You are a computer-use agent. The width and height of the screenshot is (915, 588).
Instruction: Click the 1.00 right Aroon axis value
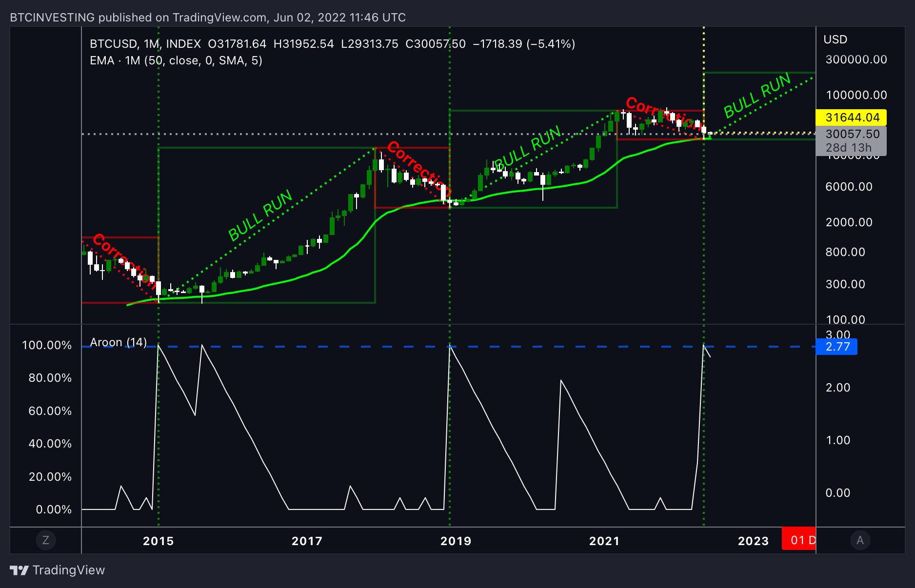pyautogui.click(x=837, y=440)
